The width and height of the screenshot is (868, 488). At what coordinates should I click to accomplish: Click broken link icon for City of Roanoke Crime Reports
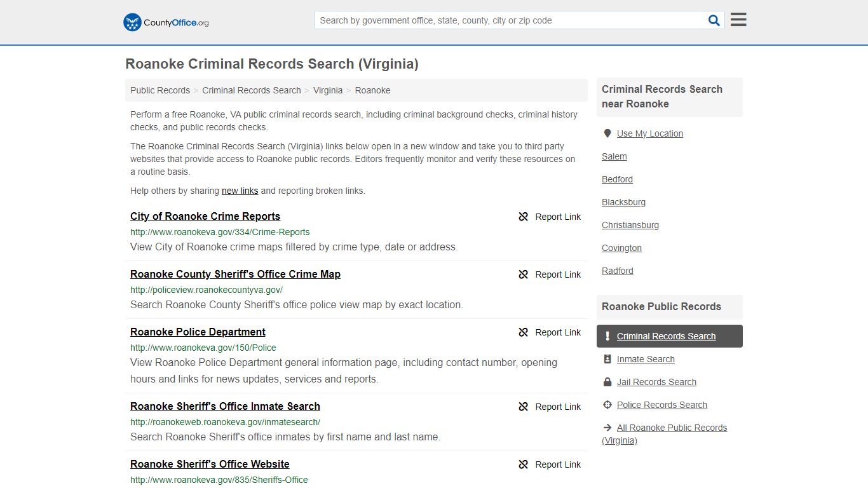(x=524, y=217)
